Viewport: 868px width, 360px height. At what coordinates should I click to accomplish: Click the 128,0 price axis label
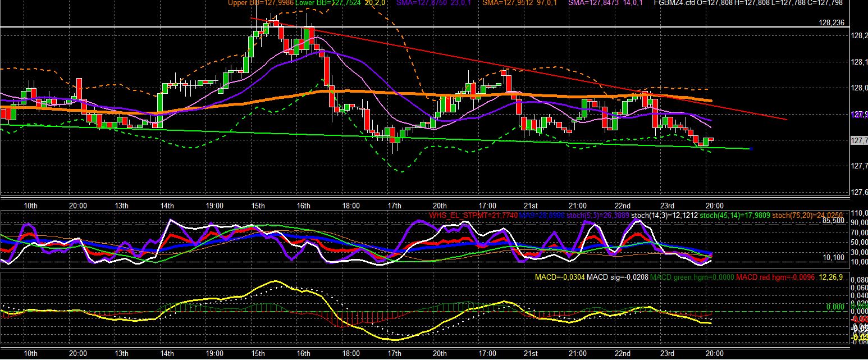(860, 88)
